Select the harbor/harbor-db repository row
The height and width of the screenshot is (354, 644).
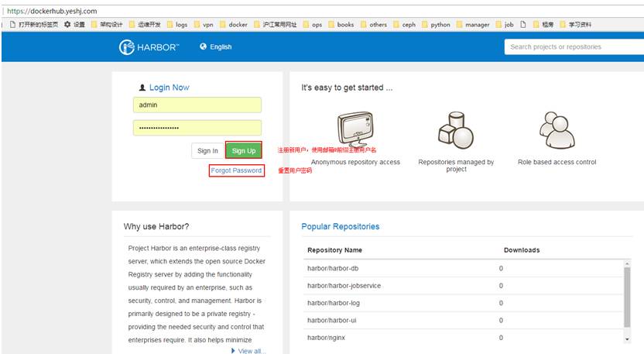(x=464, y=269)
